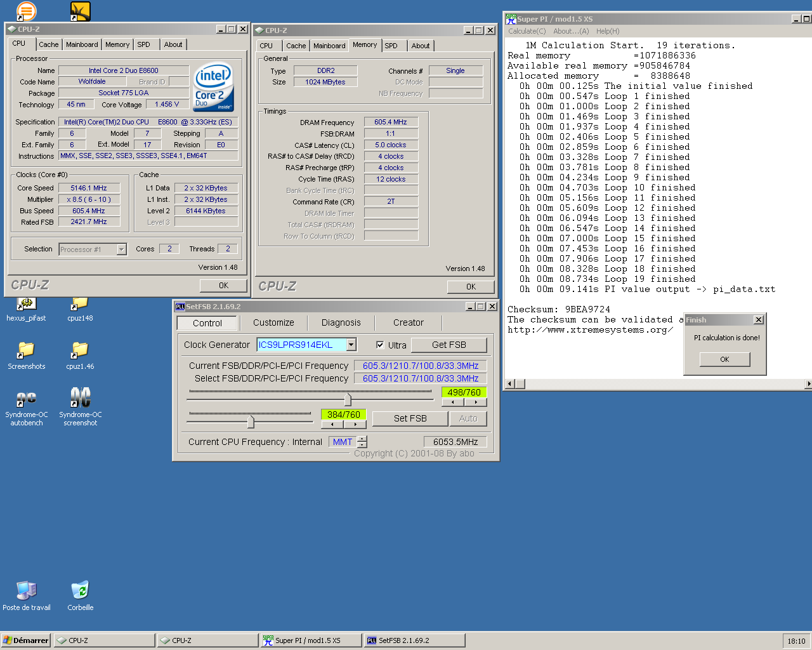Click the Auto button in SetFSB
812x650 pixels.
pyautogui.click(x=468, y=418)
